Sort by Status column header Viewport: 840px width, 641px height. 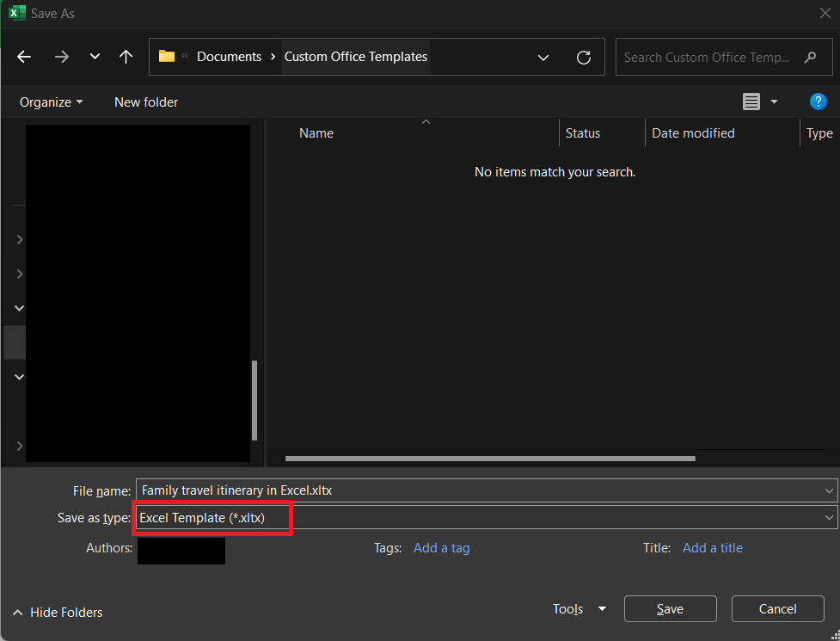point(583,133)
